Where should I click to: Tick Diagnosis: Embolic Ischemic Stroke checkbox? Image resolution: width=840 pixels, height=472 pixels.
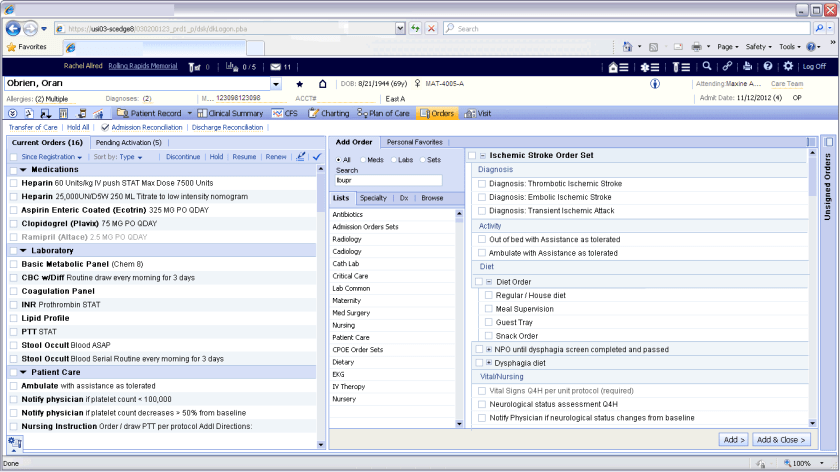click(482, 197)
